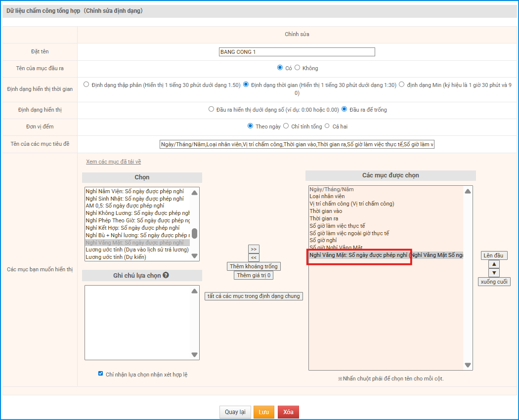Select Chỉ tính tổng counting unit
519x420 pixels.
pyautogui.click(x=286, y=126)
